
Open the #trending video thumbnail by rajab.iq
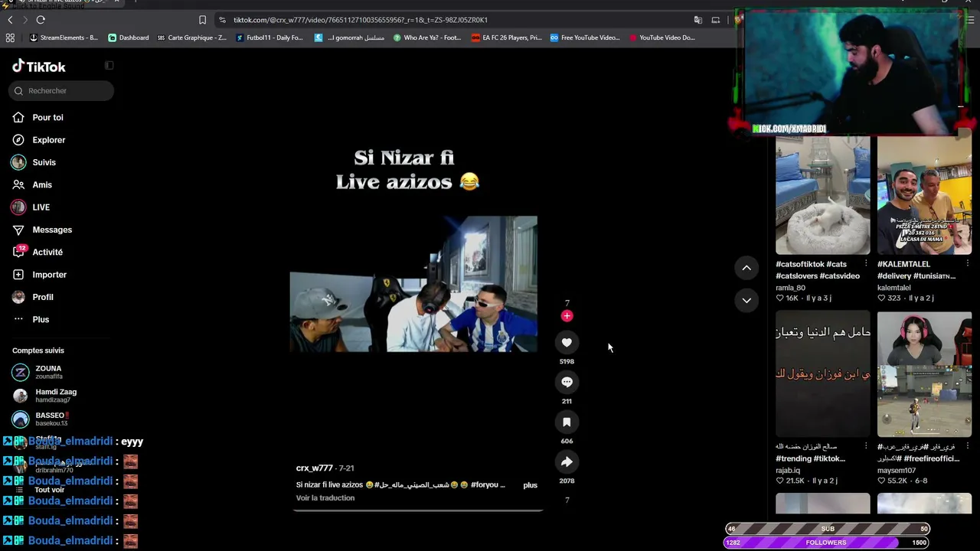823,374
